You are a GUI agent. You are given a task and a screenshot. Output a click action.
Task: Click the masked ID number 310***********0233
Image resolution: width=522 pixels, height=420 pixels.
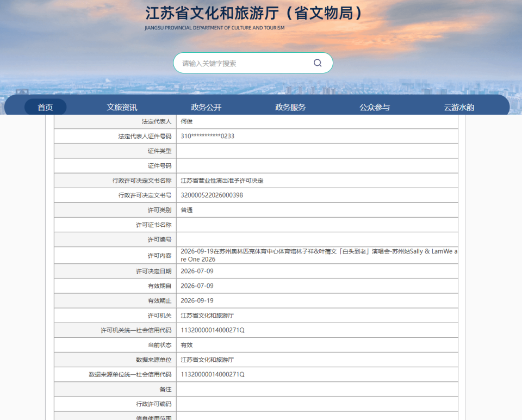coord(207,136)
